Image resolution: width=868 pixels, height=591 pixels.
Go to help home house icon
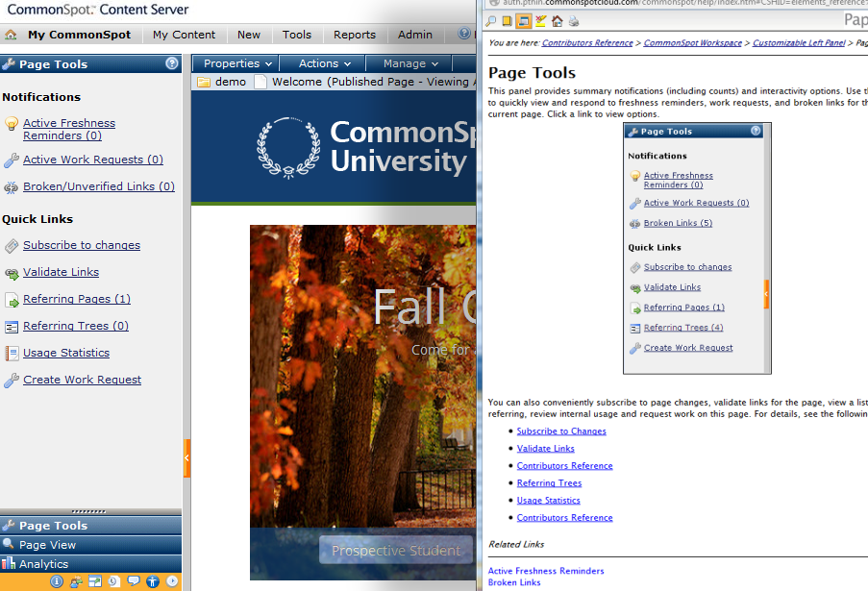coord(557,21)
